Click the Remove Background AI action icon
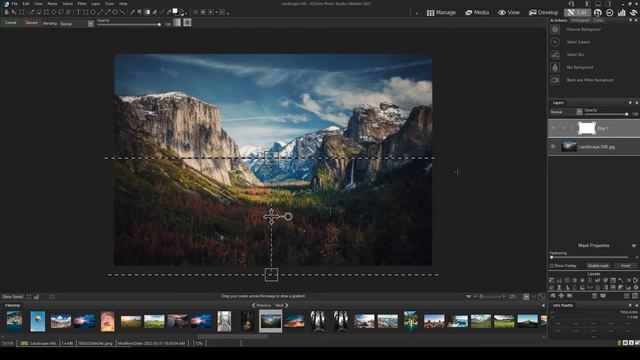The image size is (640, 360). (x=555, y=29)
